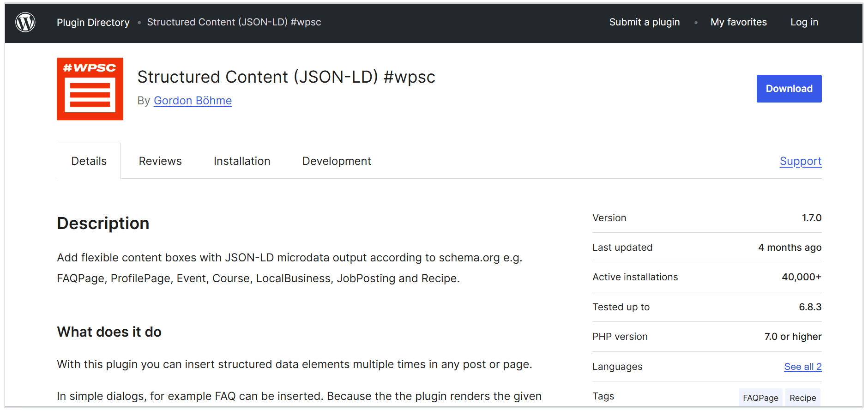The height and width of the screenshot is (411, 868).
Task: Click the Version label
Action: (609, 218)
